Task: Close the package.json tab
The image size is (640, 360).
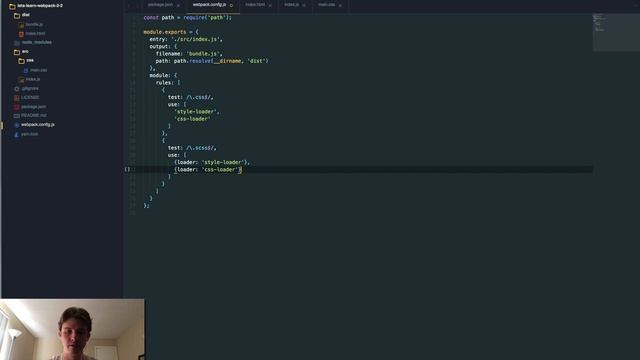Action: (178, 5)
